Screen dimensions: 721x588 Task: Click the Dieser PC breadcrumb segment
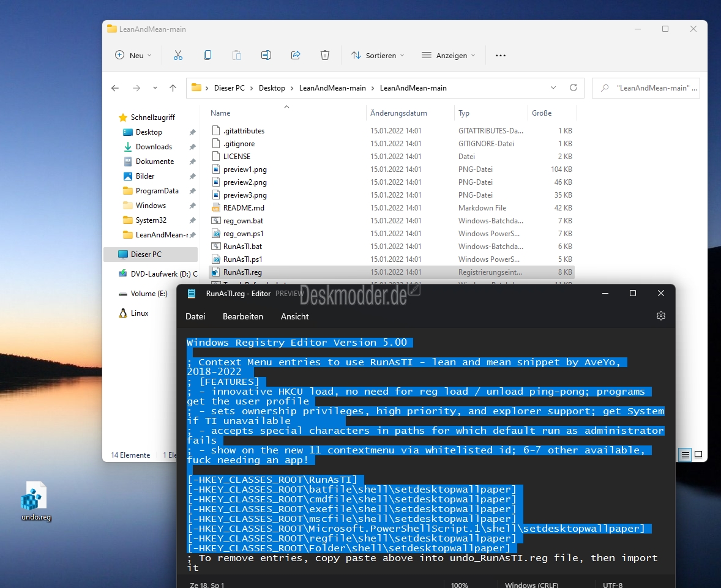[x=230, y=88]
